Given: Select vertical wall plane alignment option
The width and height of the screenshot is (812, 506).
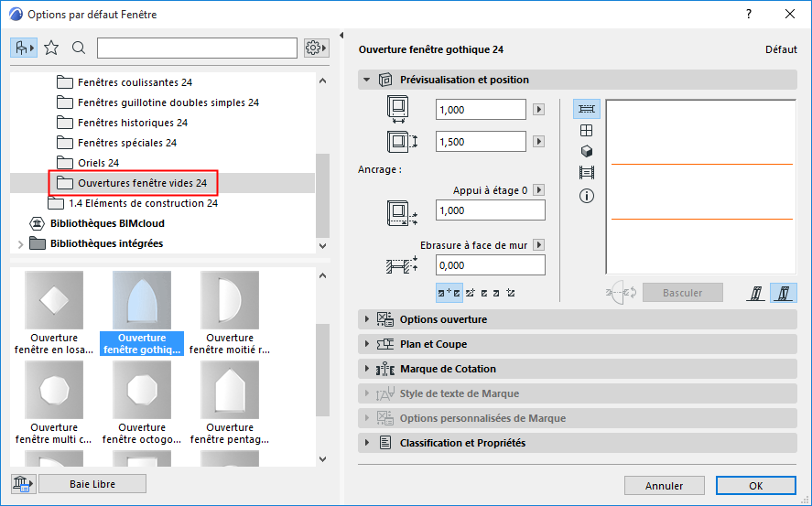Looking at the screenshot, I should pyautogui.click(x=756, y=294).
